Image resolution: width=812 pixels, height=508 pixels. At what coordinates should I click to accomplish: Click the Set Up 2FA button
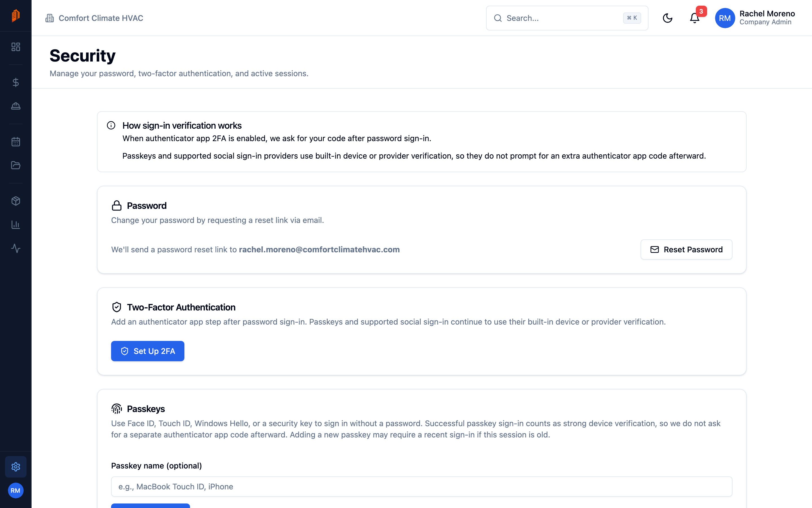(148, 351)
